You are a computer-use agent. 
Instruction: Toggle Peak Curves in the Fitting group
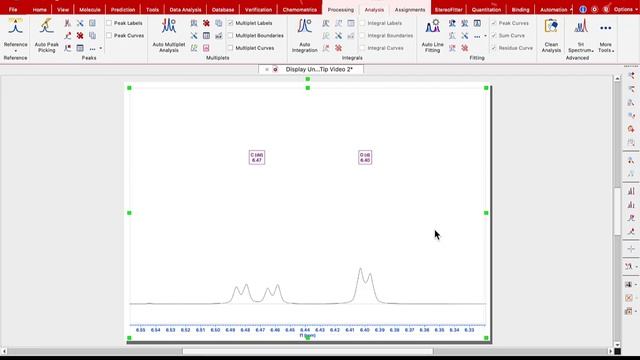494,23
